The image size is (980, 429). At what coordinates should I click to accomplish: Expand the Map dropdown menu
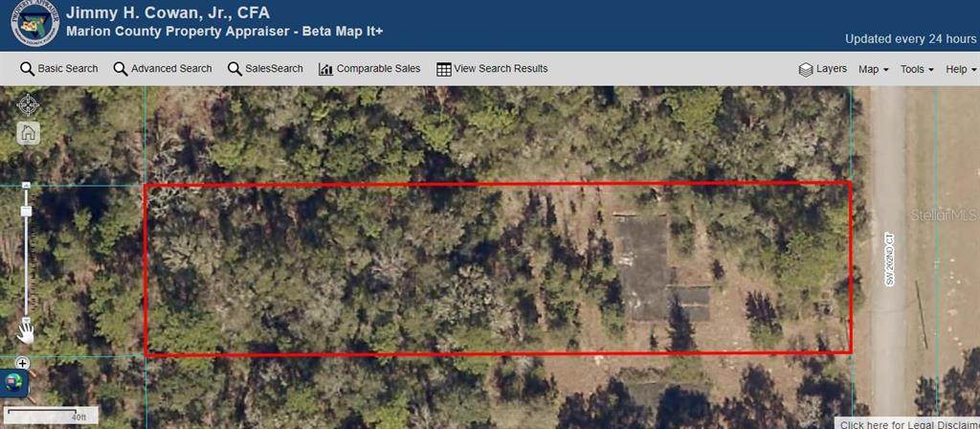click(873, 69)
